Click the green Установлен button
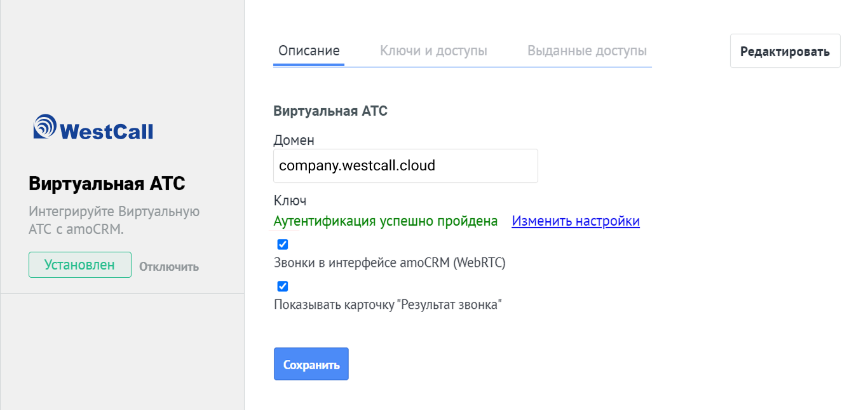This screenshot has height=410, width=868. [79, 265]
